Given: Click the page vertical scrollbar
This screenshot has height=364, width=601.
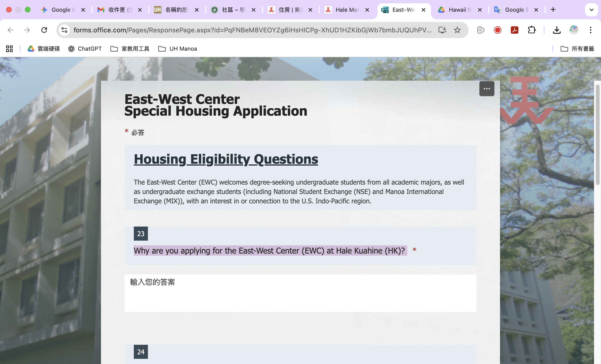Looking at the screenshot, I should [x=597, y=135].
